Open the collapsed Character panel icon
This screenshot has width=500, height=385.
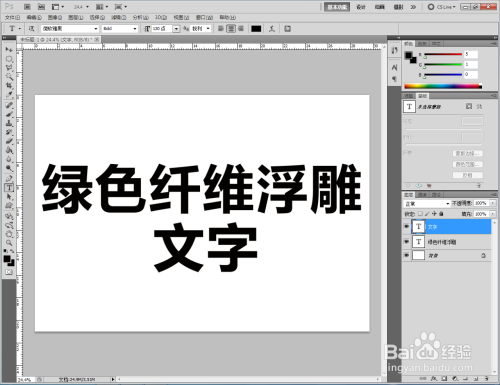tap(395, 67)
